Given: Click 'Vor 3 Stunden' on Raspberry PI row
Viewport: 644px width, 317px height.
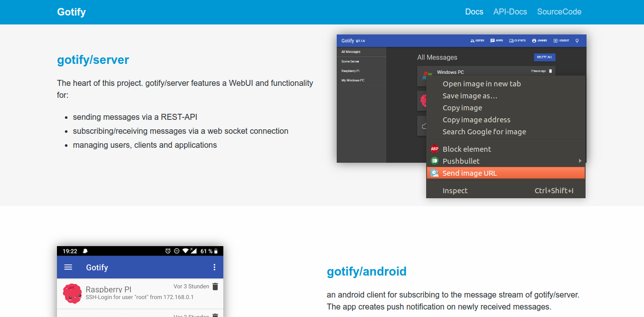Looking at the screenshot, I should click(x=191, y=287).
